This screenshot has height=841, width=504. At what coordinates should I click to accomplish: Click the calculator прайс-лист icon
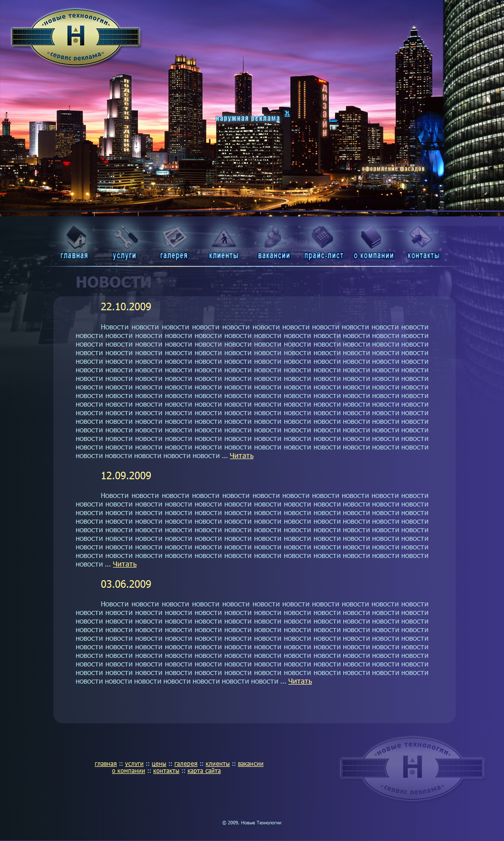coord(323,236)
